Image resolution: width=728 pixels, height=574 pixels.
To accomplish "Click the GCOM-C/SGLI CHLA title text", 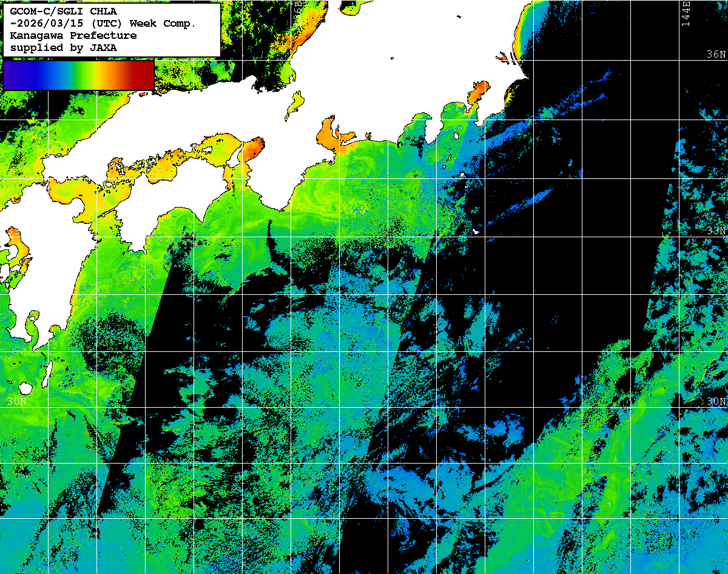I will coord(64,10).
